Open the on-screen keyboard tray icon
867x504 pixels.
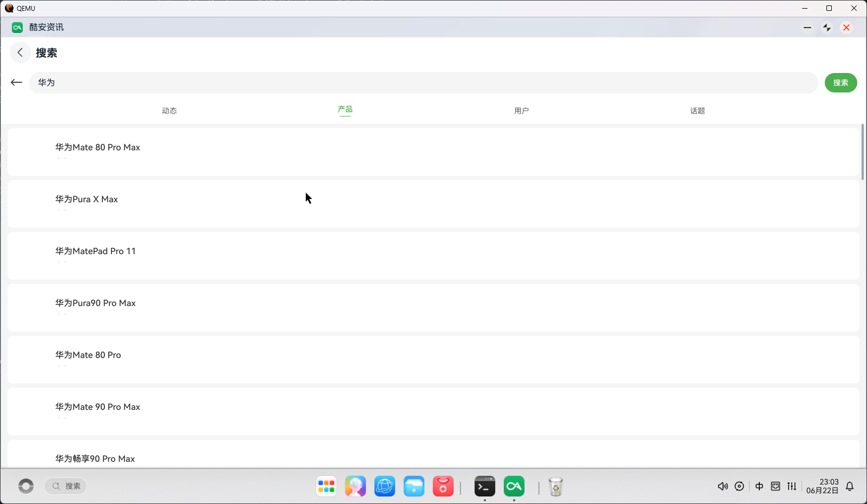point(776,486)
